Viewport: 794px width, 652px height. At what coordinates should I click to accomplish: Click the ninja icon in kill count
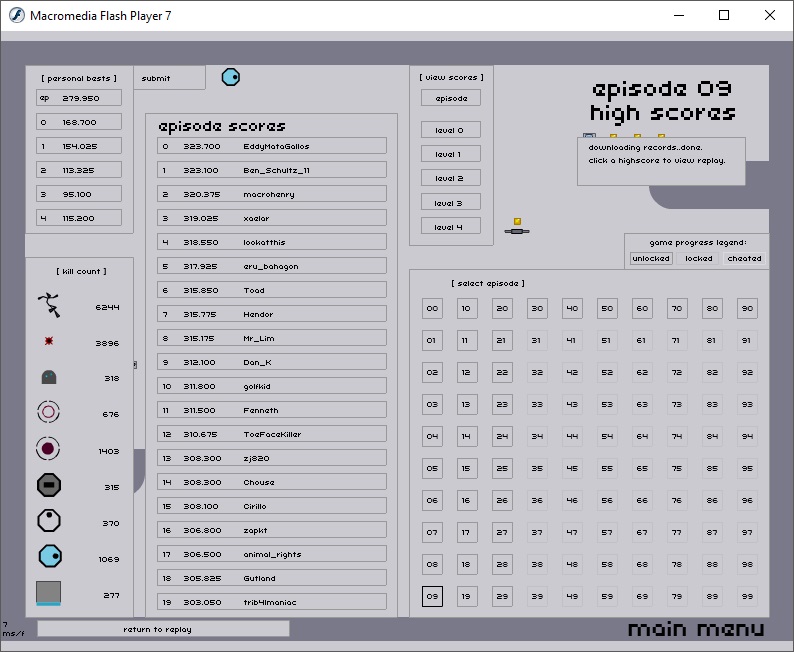pos(49,306)
